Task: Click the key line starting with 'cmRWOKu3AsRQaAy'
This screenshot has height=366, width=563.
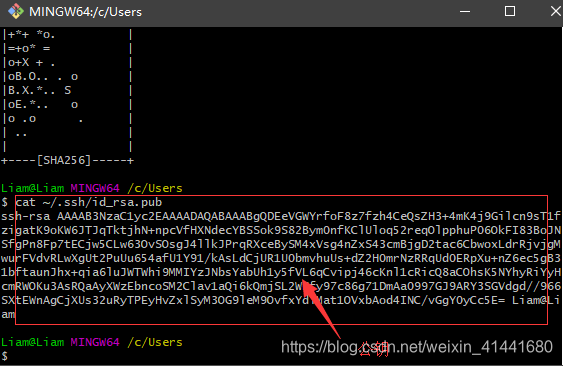Action: coord(281,286)
